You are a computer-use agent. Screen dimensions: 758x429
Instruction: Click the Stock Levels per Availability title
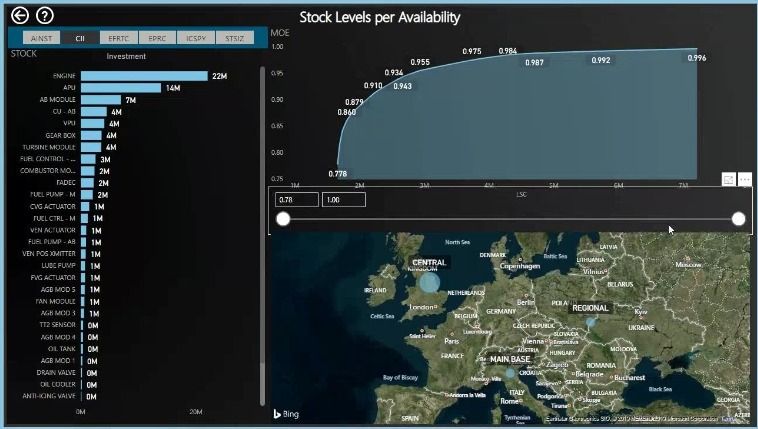pos(379,17)
